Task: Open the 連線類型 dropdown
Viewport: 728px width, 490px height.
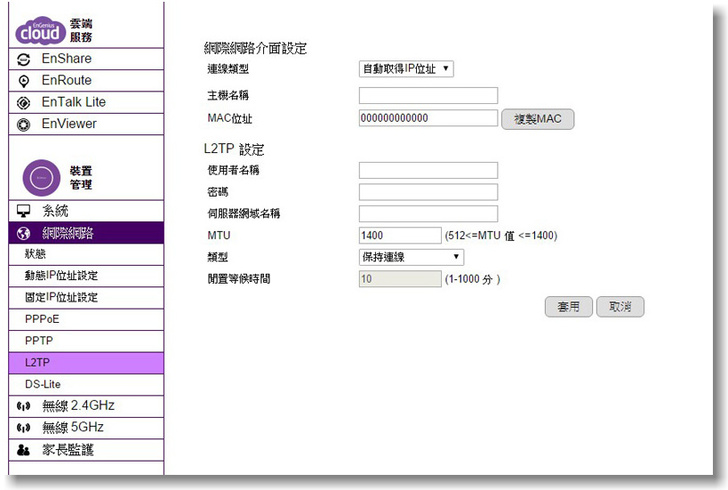Action: (x=406, y=69)
